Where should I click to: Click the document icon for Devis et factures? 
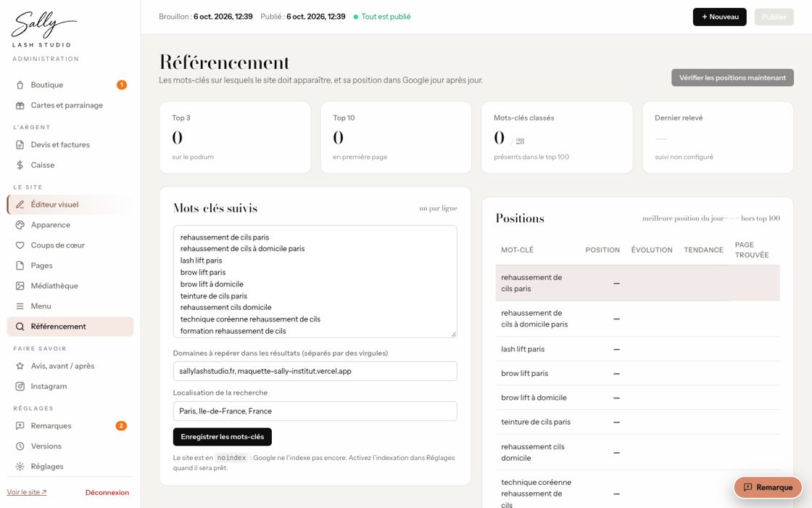[20, 144]
